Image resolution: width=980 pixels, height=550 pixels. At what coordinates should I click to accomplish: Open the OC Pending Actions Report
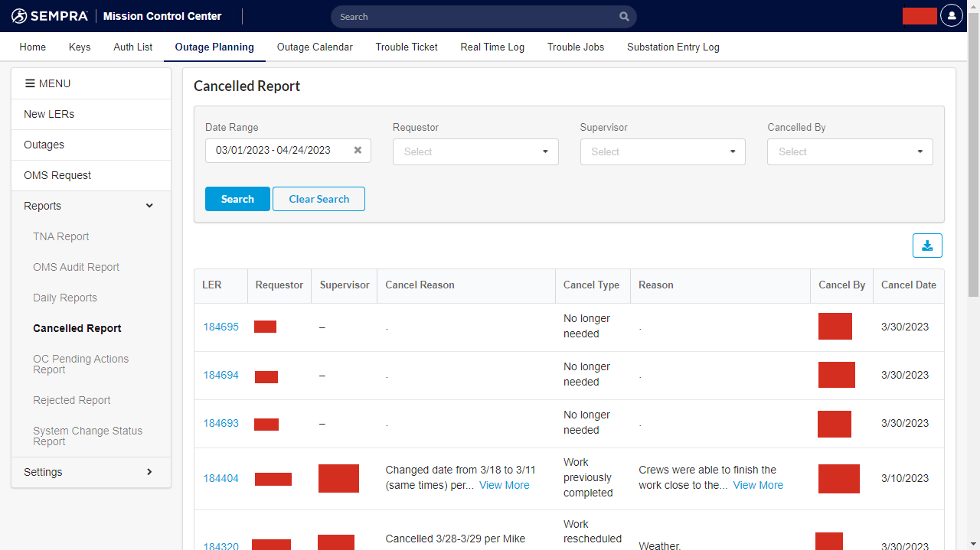[x=80, y=364]
